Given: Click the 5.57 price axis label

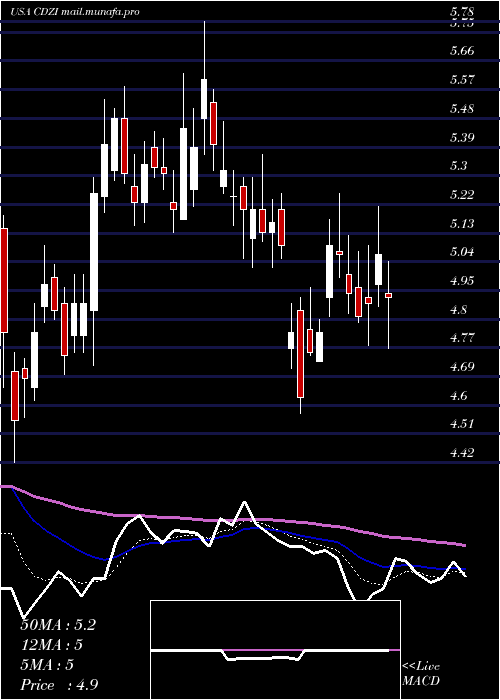Looking at the screenshot, I should (462, 80).
